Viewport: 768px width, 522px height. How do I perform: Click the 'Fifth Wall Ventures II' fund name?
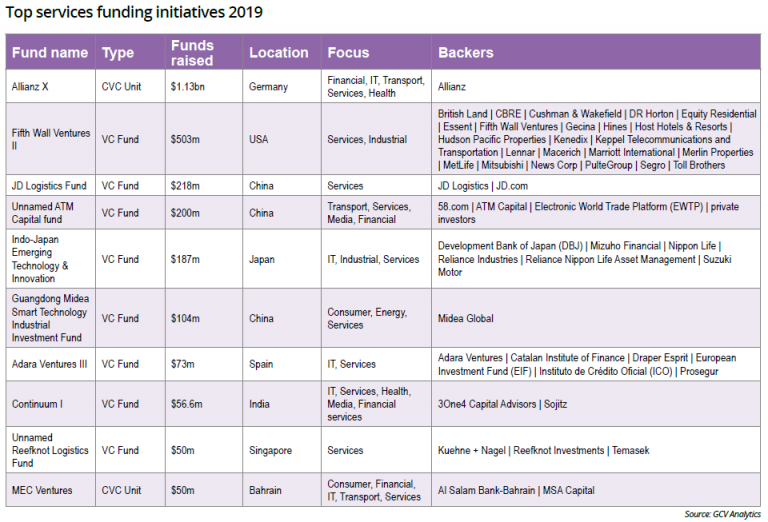click(x=51, y=139)
